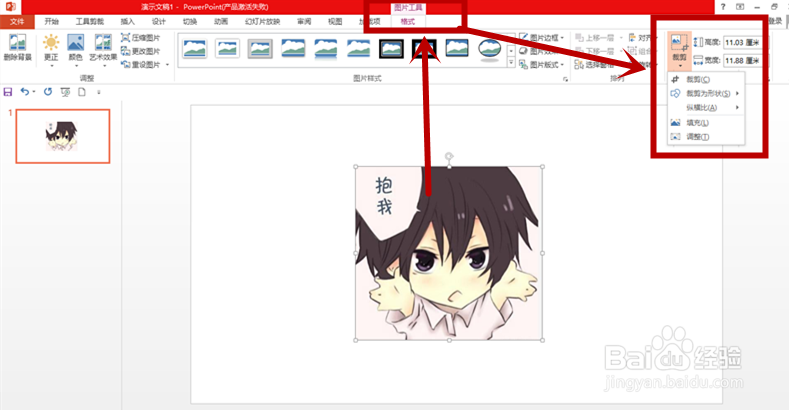
Task: Select slide 1 thumbnail in the pane
Action: click(x=63, y=136)
